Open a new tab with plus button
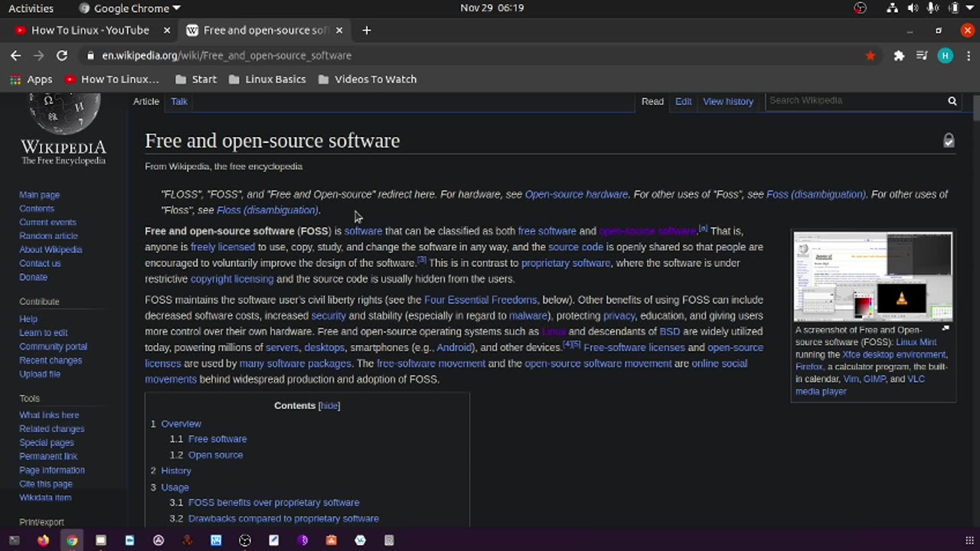Image resolution: width=980 pixels, height=551 pixels. (367, 30)
